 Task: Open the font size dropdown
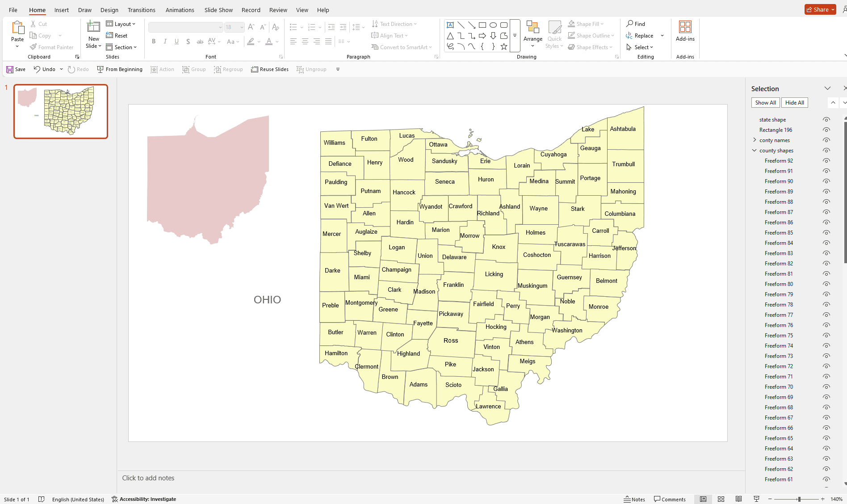242,27
